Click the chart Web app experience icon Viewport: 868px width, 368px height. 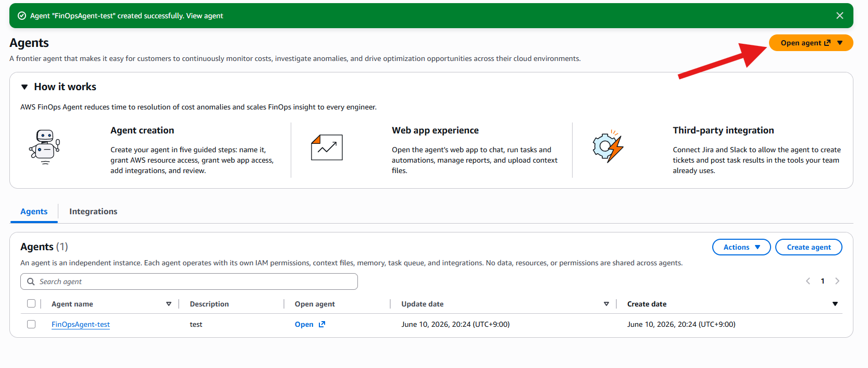click(327, 147)
